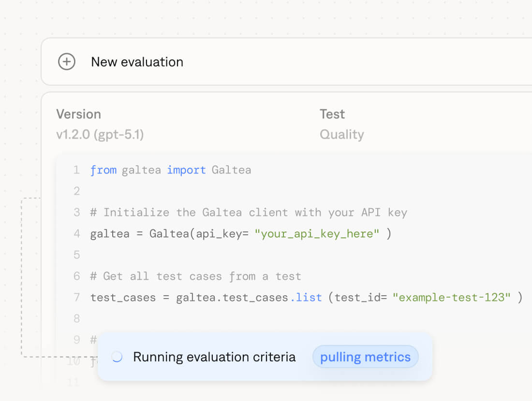Click the plus circle icon
The width and height of the screenshot is (532, 401).
click(67, 62)
